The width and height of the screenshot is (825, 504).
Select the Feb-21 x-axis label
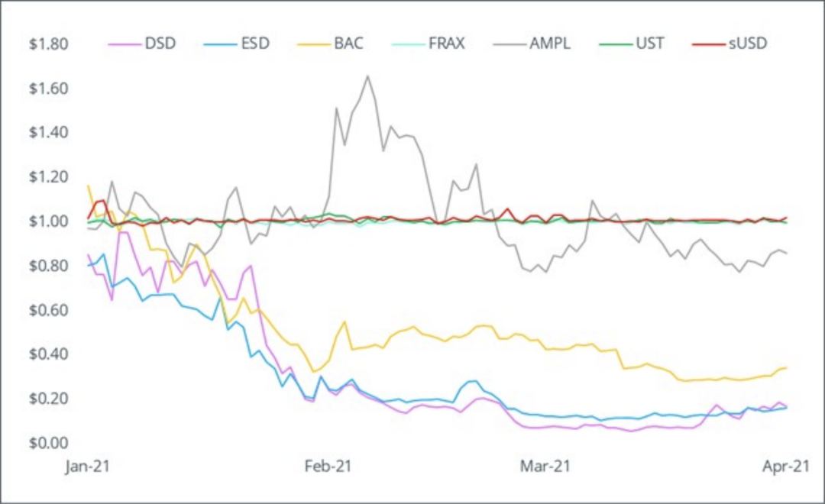[x=326, y=466]
